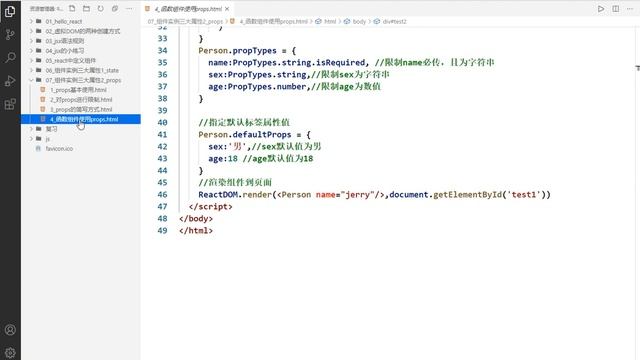Click PropTypes.number on line 37

[267, 87]
